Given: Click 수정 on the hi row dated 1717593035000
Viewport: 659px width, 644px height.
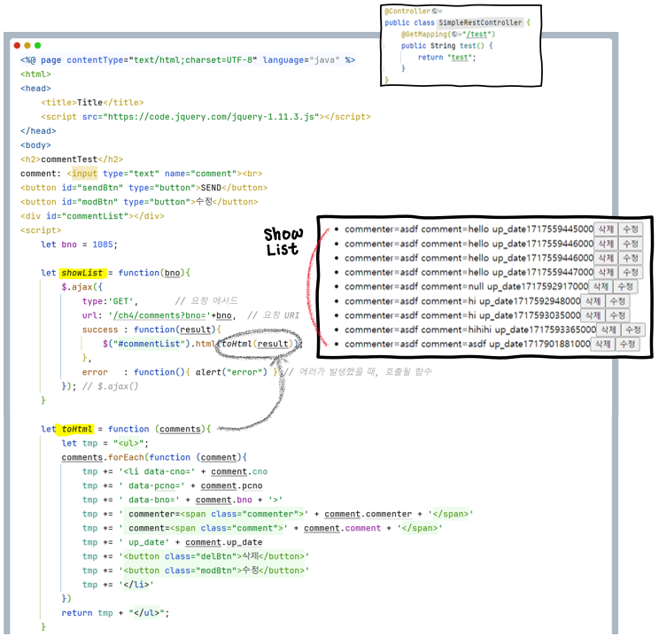Looking at the screenshot, I should pyautogui.click(x=617, y=315).
